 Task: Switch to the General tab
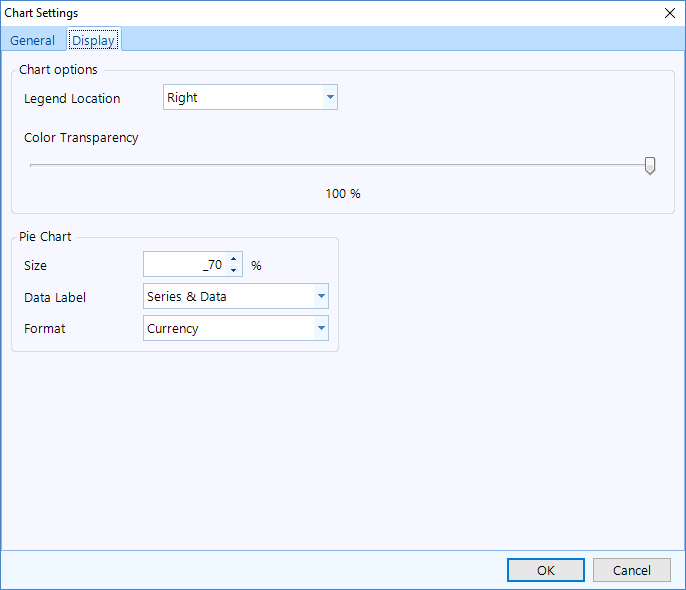(32, 40)
